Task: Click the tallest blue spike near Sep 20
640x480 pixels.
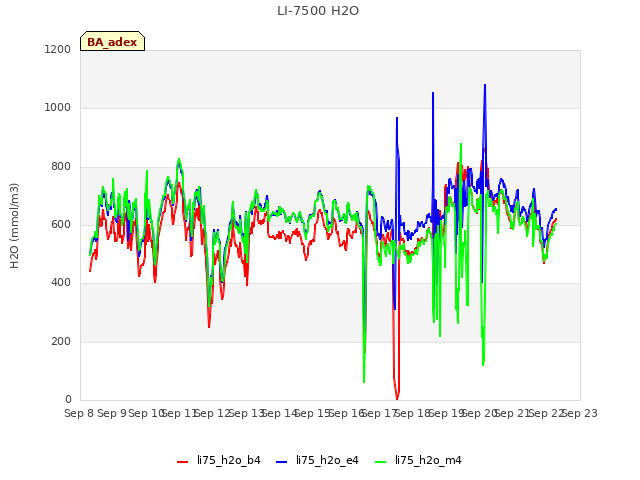Action: pyautogui.click(x=485, y=85)
